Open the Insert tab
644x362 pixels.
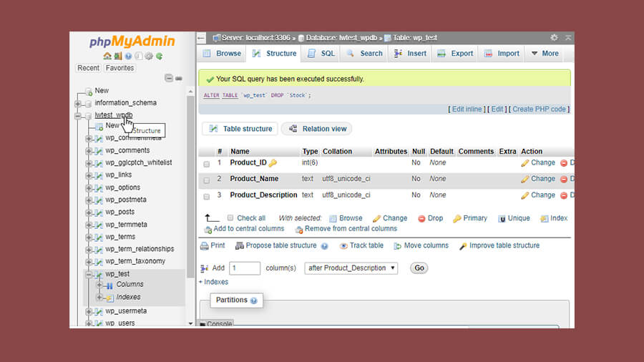click(410, 54)
